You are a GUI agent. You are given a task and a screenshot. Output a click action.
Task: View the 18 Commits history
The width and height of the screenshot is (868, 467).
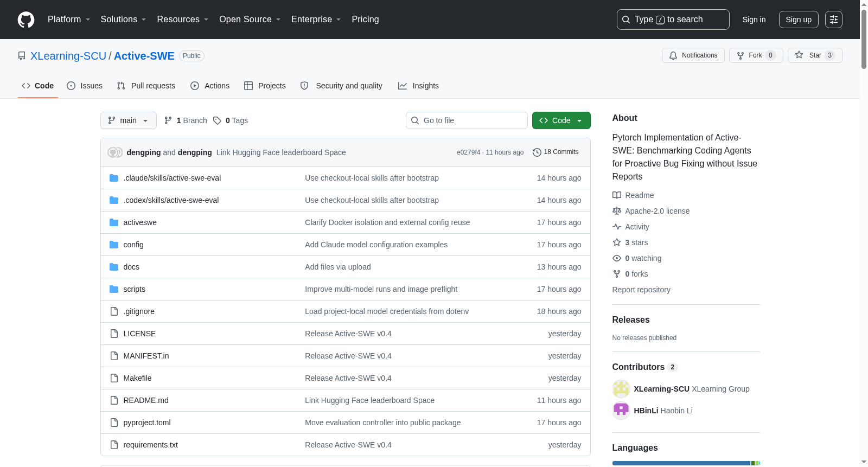[556, 152]
